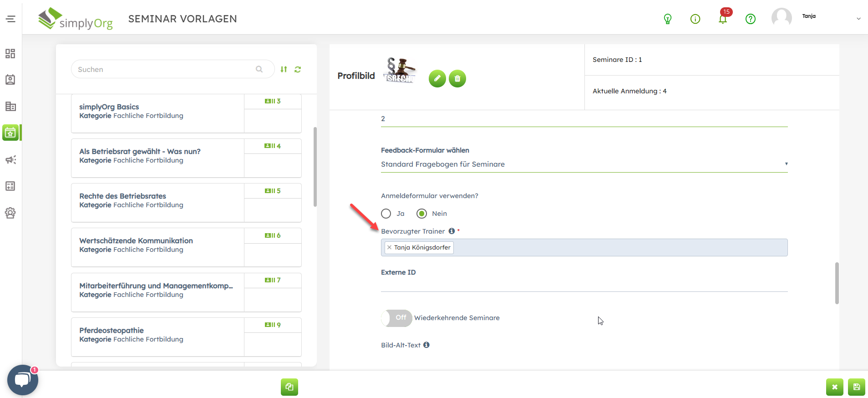Open the hamburger navigation menu
The image size is (868, 398).
tap(10, 19)
